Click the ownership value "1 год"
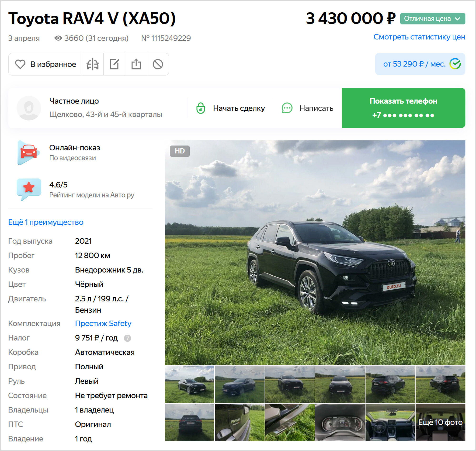This screenshot has width=476, height=451. point(83,439)
